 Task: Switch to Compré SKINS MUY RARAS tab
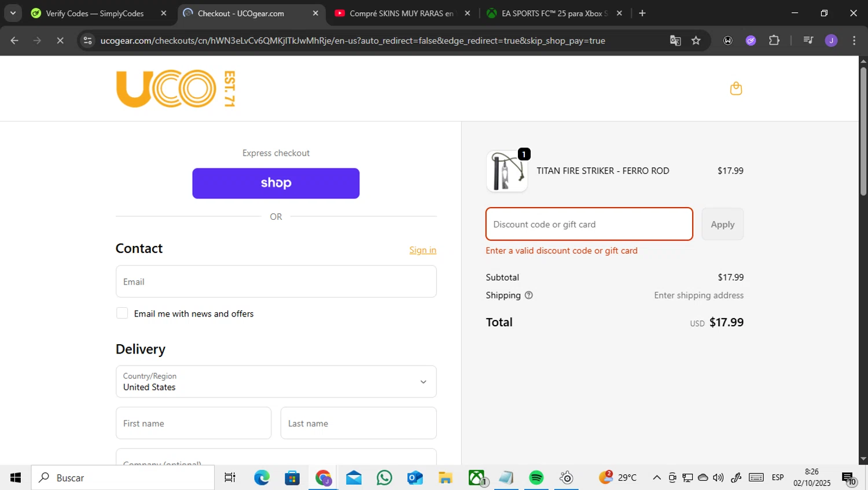[x=401, y=13]
